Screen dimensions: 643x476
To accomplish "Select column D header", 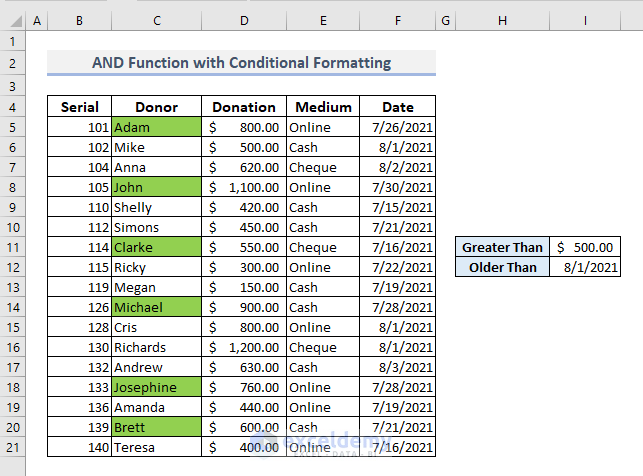I will [x=243, y=20].
